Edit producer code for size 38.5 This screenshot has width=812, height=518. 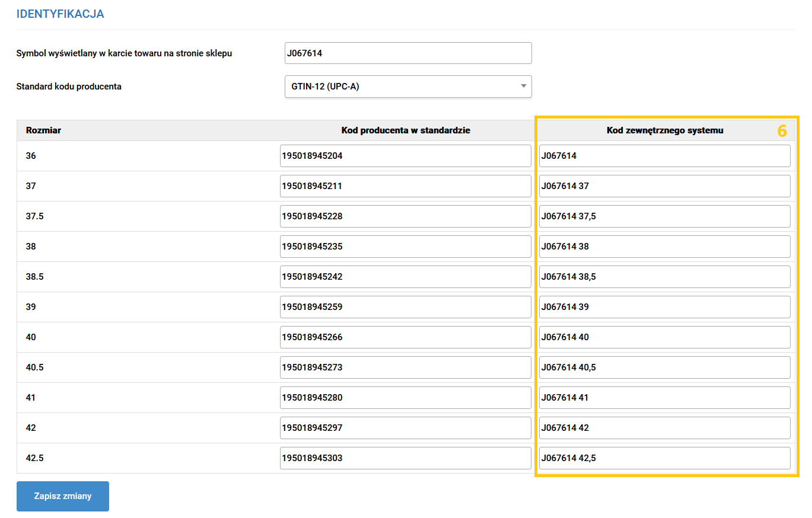405,277
